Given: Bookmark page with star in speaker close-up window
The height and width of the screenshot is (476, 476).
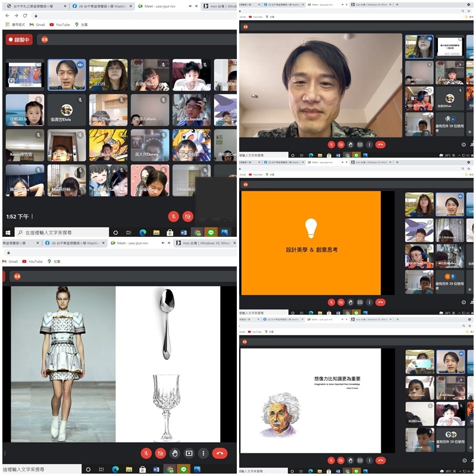Looking at the screenshot, I should [469, 11].
